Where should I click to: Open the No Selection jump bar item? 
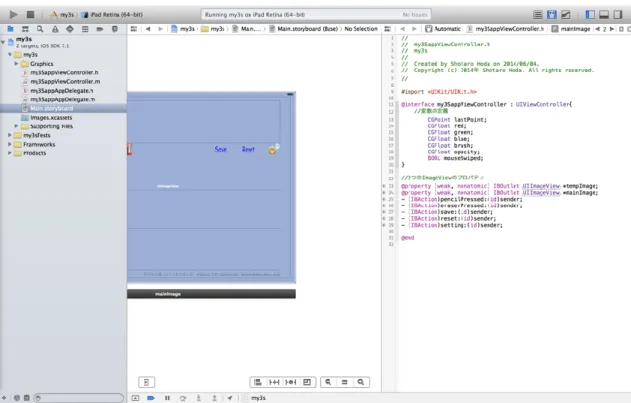[x=361, y=29]
